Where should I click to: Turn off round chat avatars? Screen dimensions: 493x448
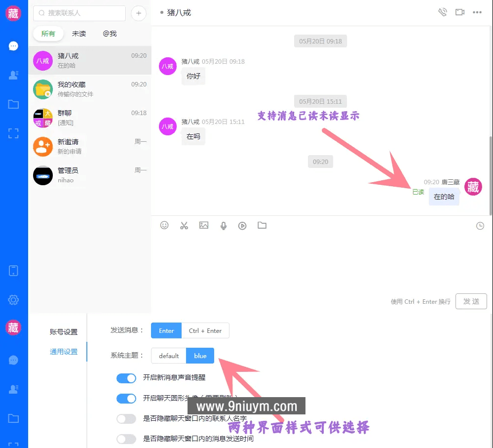[126, 398]
